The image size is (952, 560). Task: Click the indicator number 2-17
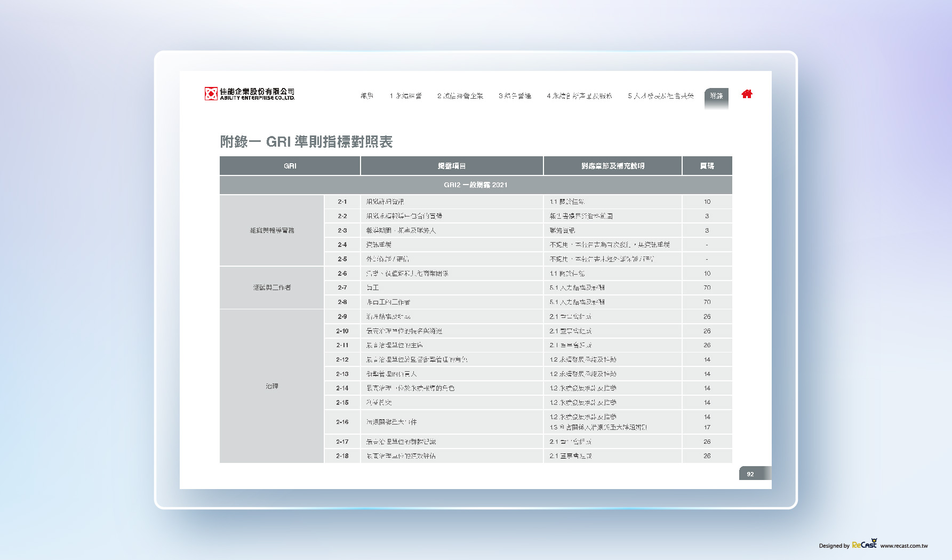[x=342, y=442]
